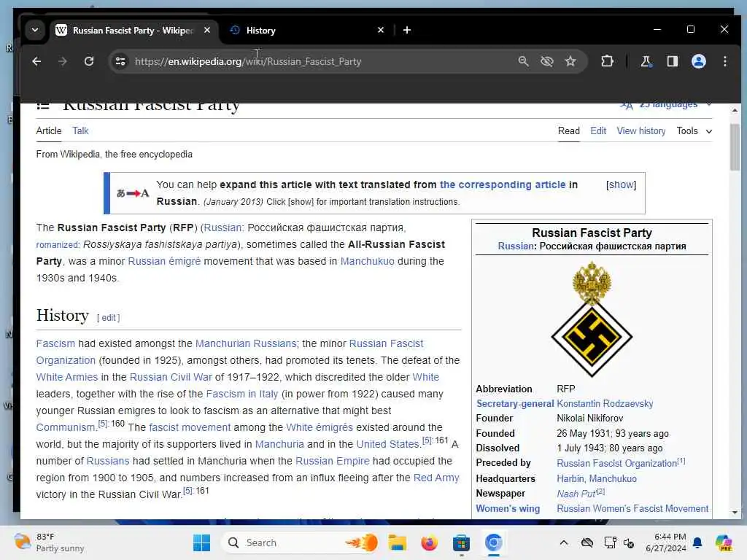Image resolution: width=747 pixels, height=560 pixels.
Task: Open the weather widget showing 83°F
Action: pos(49,542)
